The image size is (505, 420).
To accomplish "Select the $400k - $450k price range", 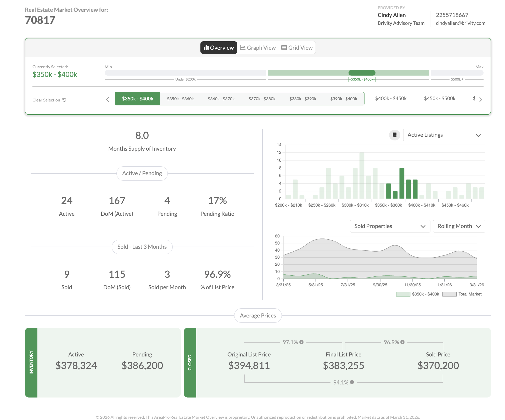I will coord(391,99).
